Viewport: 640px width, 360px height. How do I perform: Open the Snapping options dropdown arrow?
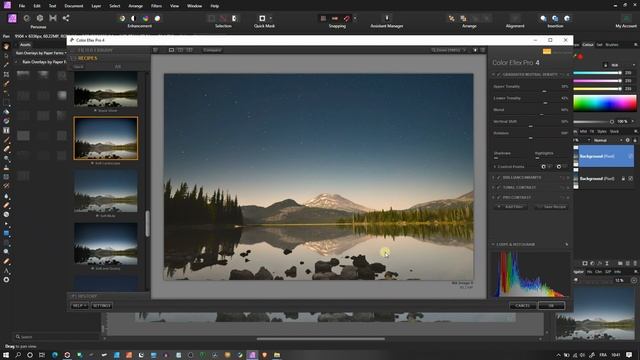[x=355, y=18]
